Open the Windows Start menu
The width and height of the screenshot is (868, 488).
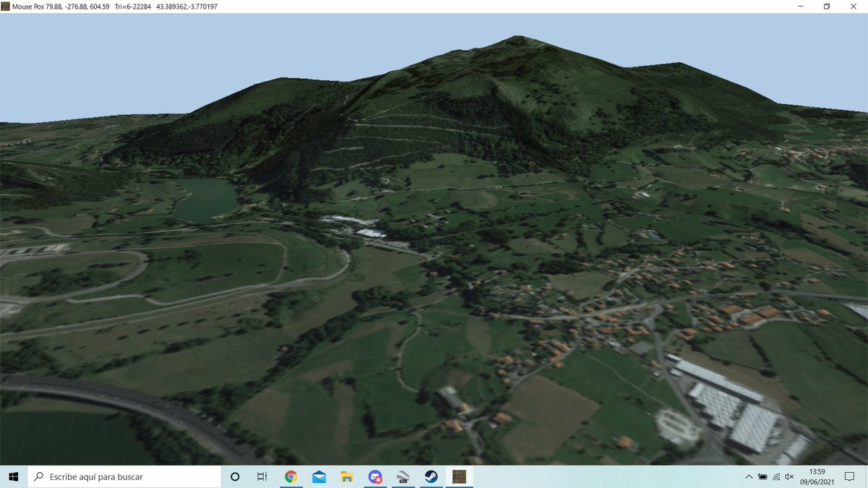(14, 476)
